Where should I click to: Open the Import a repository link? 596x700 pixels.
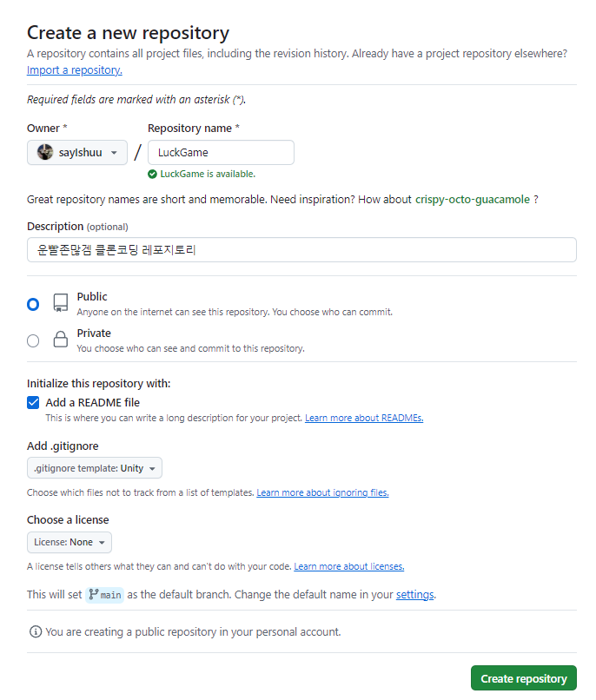tap(75, 69)
